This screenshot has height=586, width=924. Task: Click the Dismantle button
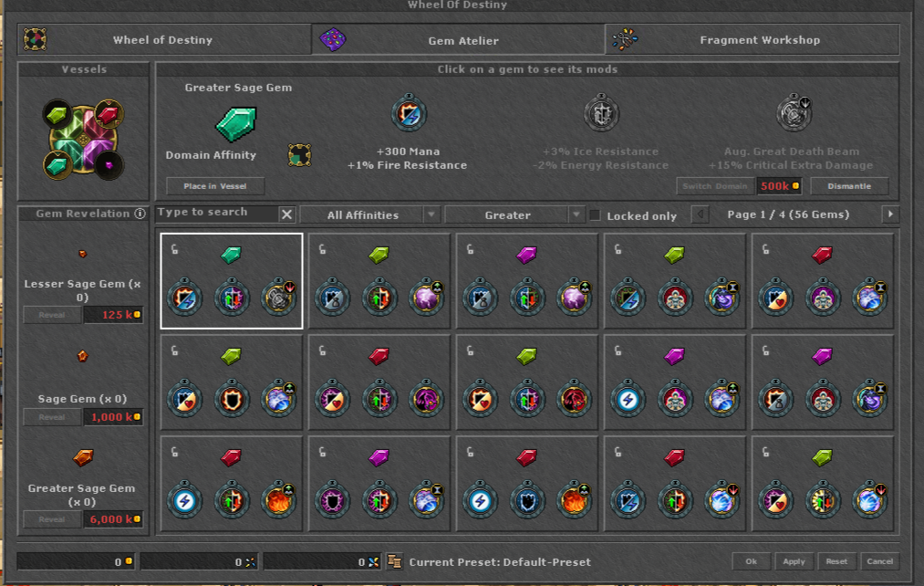[849, 185]
